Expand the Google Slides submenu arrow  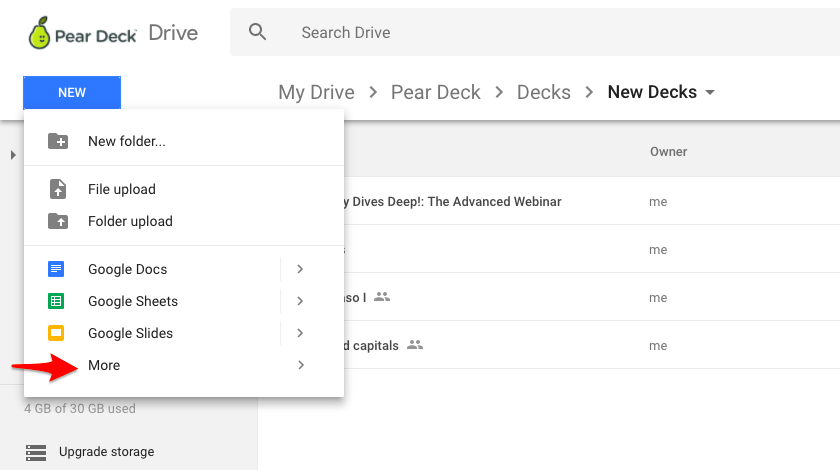pos(300,333)
